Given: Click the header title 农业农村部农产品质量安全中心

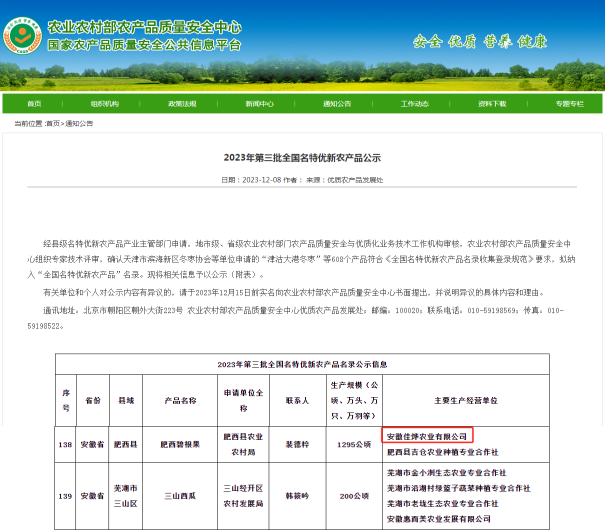Looking at the screenshot, I should 145,27.
